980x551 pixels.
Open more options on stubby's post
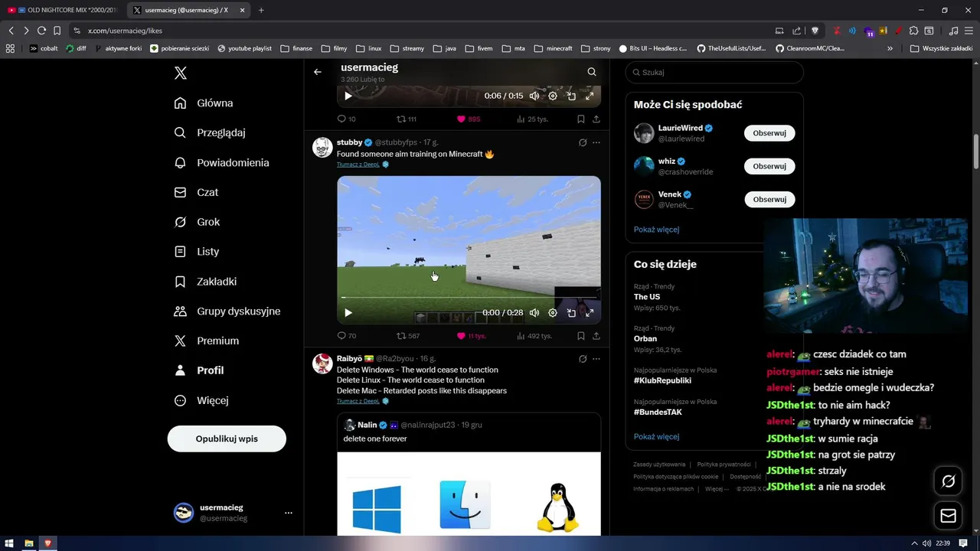pos(596,142)
